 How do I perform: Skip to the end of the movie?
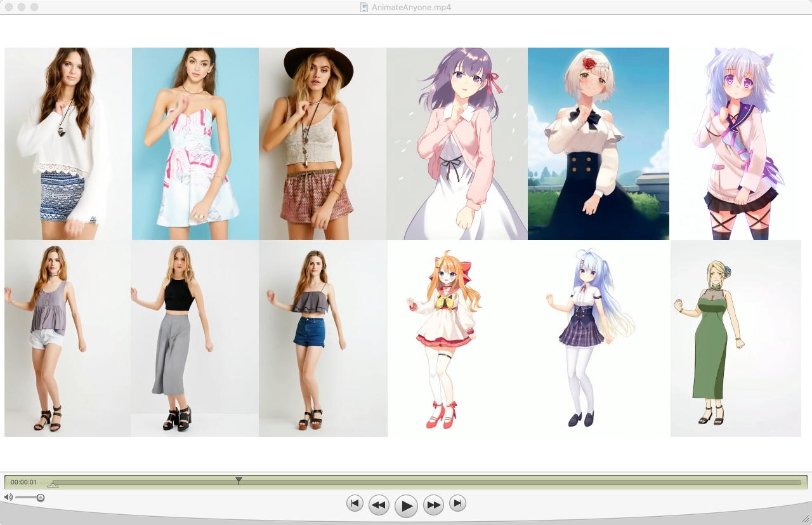457,503
